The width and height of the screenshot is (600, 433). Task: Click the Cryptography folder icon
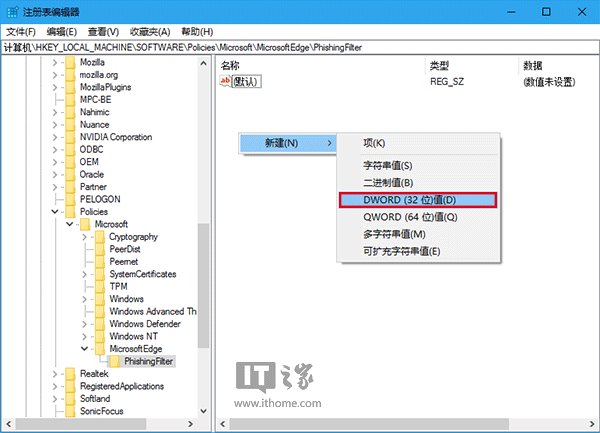pos(100,236)
